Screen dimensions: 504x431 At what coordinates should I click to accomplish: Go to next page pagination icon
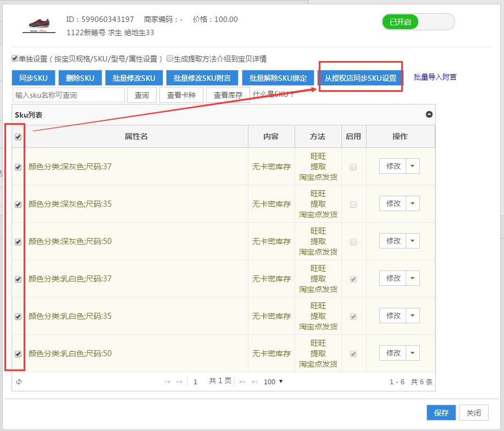[242, 382]
